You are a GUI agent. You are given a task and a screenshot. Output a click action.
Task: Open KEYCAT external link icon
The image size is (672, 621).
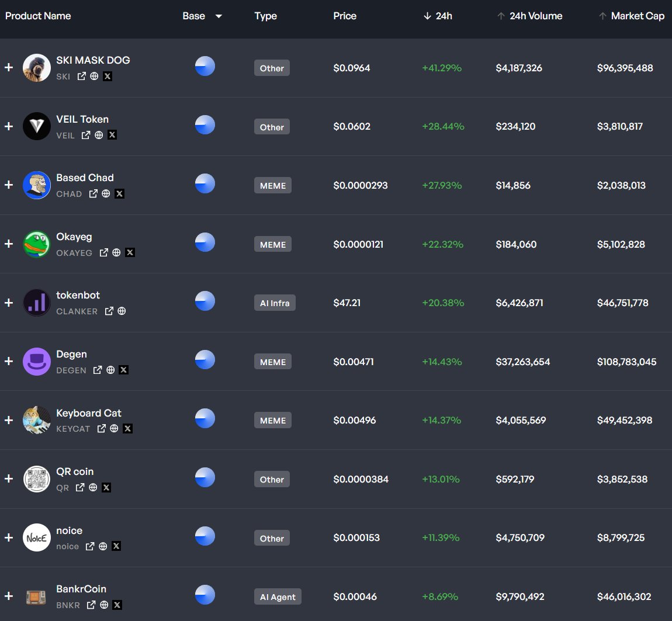click(x=101, y=429)
